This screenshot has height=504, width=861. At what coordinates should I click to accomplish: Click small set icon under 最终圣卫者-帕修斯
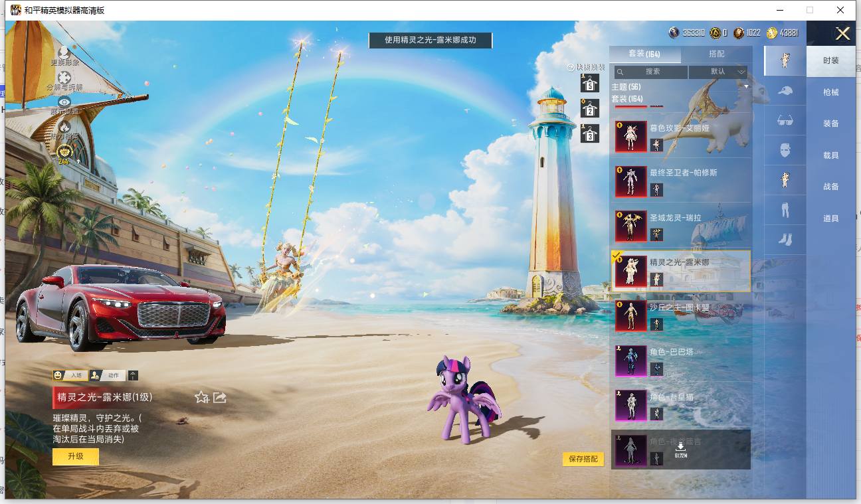point(656,190)
